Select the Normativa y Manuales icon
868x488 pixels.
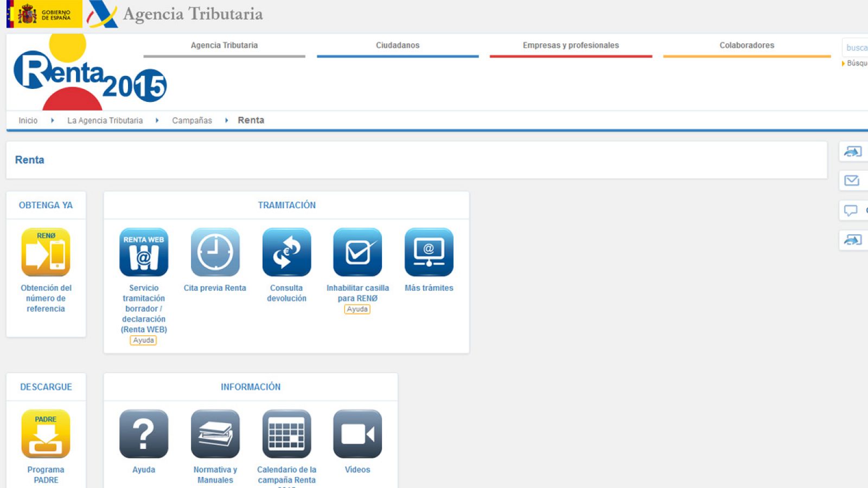click(x=215, y=434)
